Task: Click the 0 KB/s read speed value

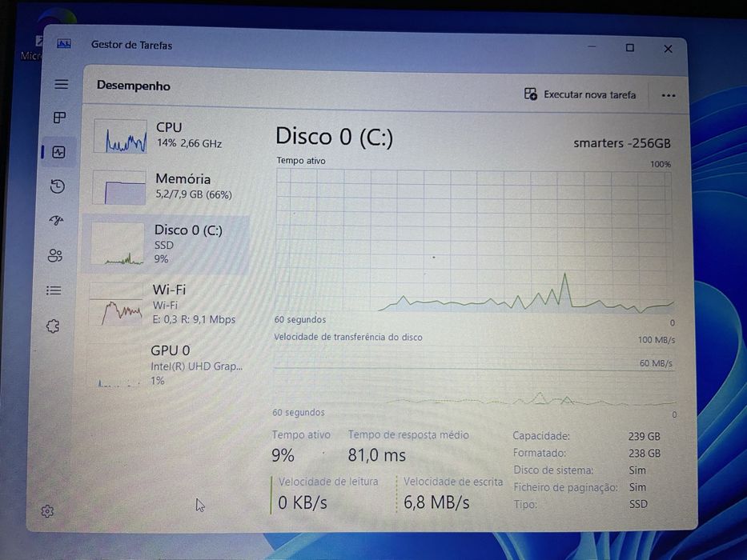Action: point(303,502)
